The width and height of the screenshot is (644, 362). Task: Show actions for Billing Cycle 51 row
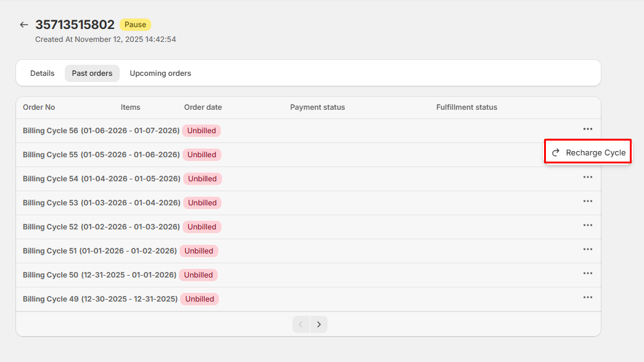pos(587,249)
